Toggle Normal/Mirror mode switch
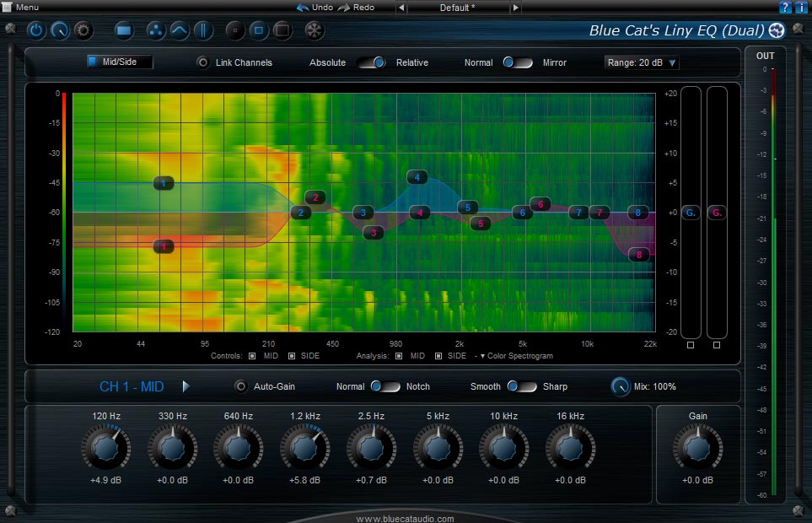Viewport: 812px width, 523px height. [x=518, y=62]
